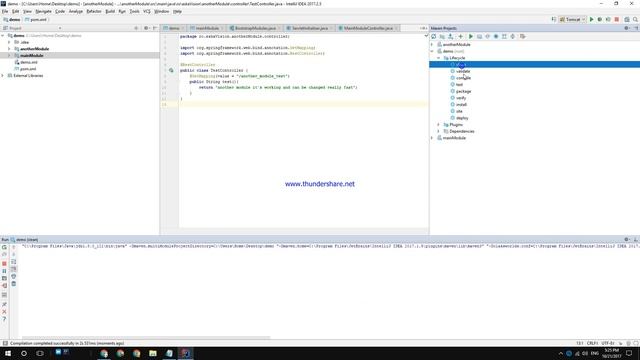Select demo.iml in Project tree
640x360 pixels.
pyautogui.click(x=29, y=62)
